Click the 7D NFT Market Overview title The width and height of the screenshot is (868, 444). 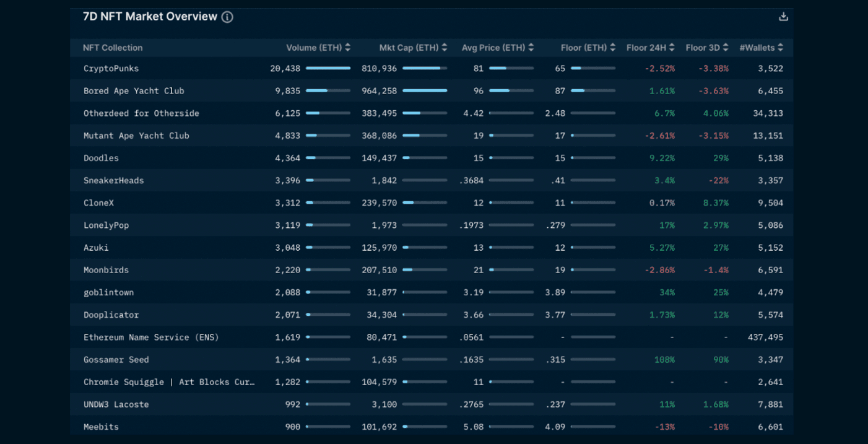click(x=150, y=17)
